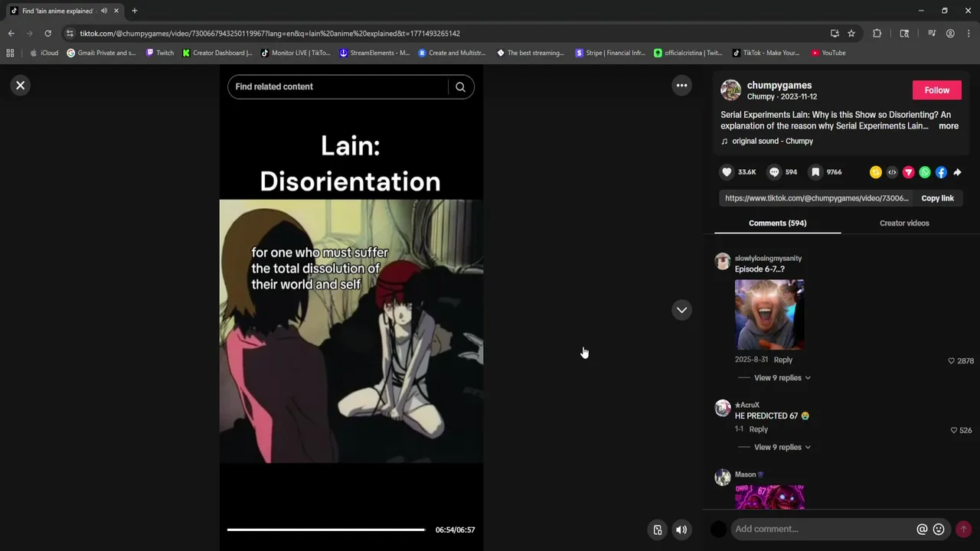Open Creator Dashboard bookmark
Image resolution: width=980 pixels, height=551 pixels.
click(x=217, y=53)
